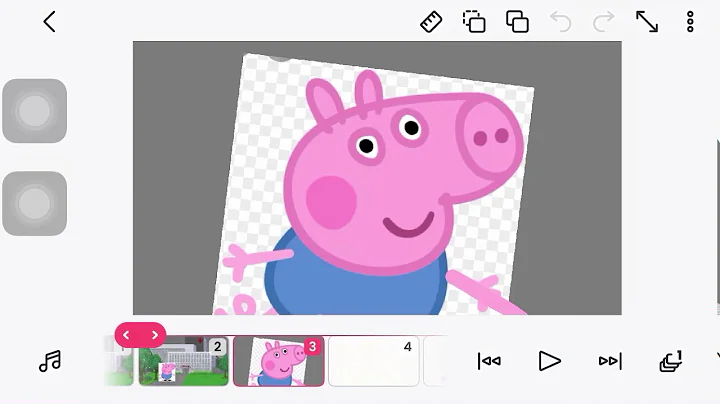Jump to the last frame

coord(610,361)
